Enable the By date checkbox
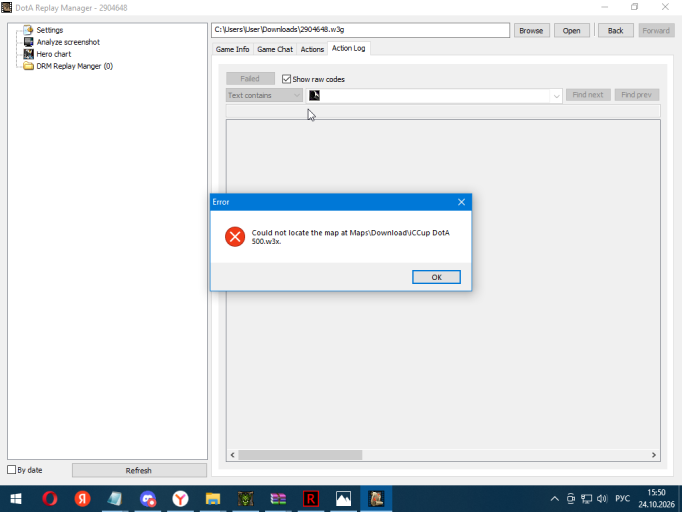The image size is (682, 512). (12, 470)
